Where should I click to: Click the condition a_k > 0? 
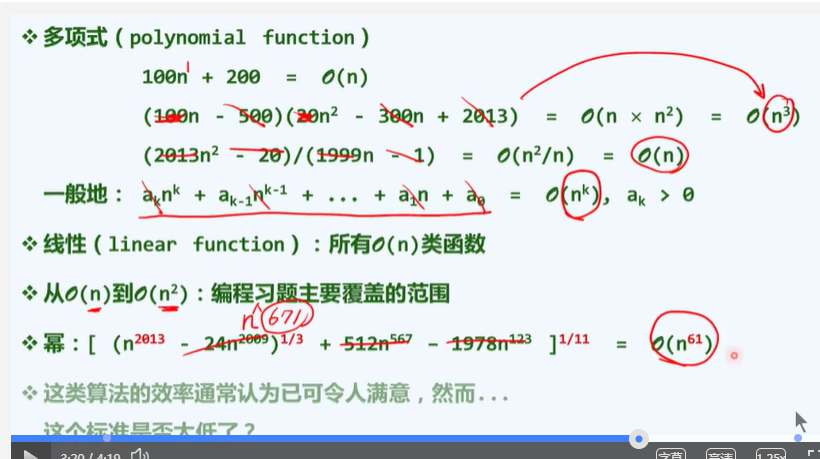tap(660, 196)
